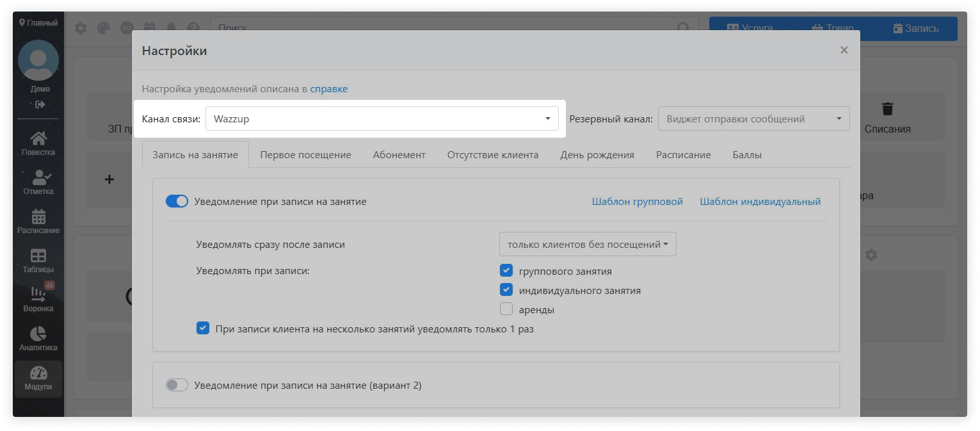Switch to День рождения tab

(x=597, y=154)
